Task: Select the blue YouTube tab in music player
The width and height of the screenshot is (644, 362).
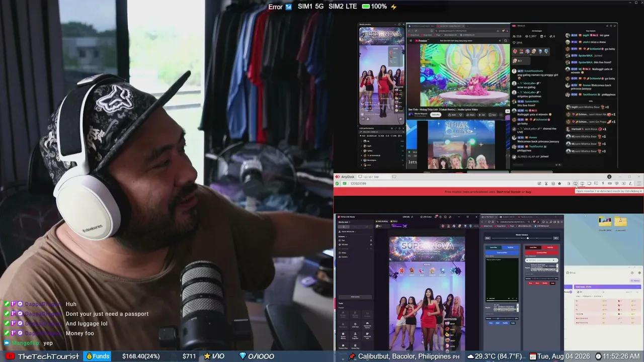Action: coord(510,247)
